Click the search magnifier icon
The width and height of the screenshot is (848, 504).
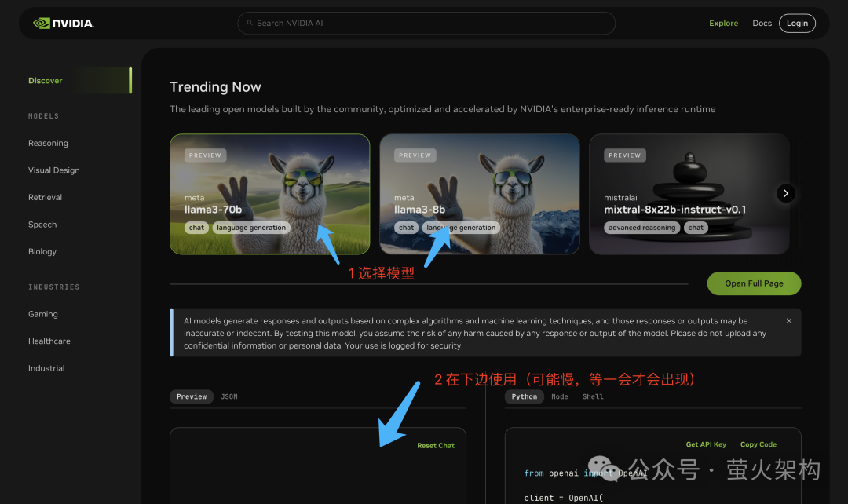pos(250,24)
